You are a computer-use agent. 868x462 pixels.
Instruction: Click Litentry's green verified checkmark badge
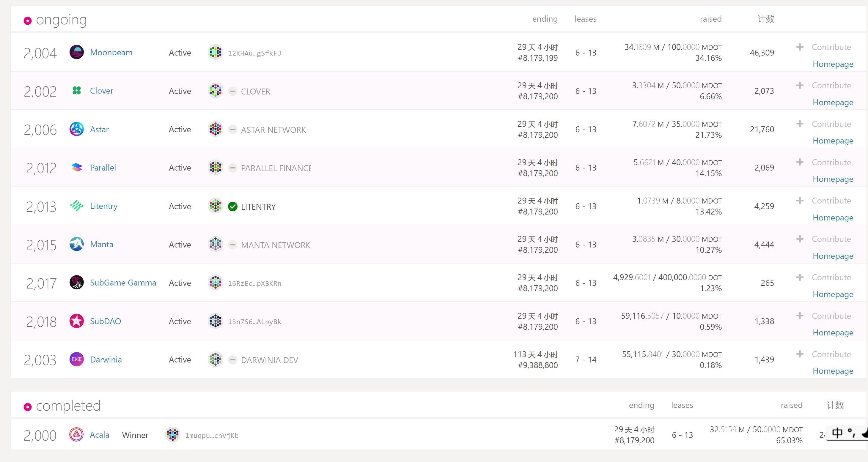point(232,206)
